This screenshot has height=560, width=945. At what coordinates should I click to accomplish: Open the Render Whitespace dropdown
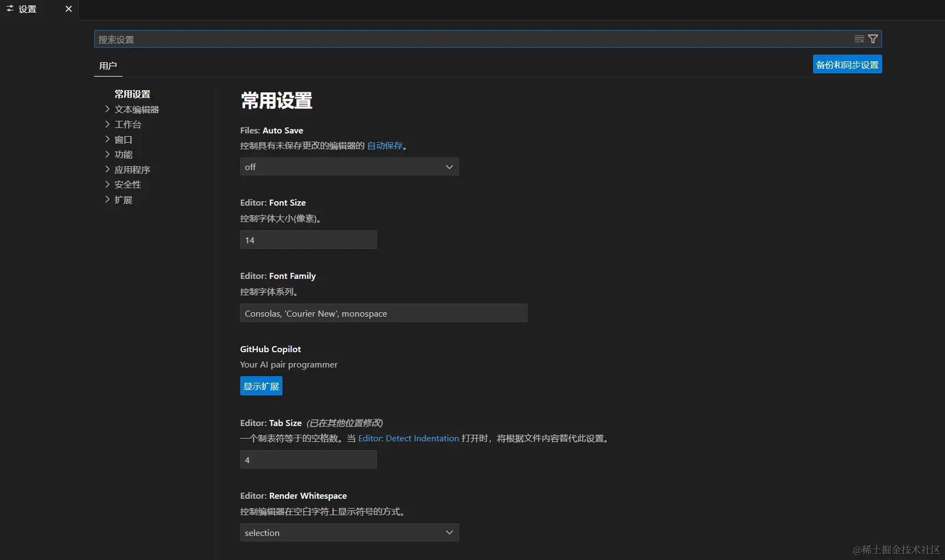pyautogui.click(x=350, y=533)
